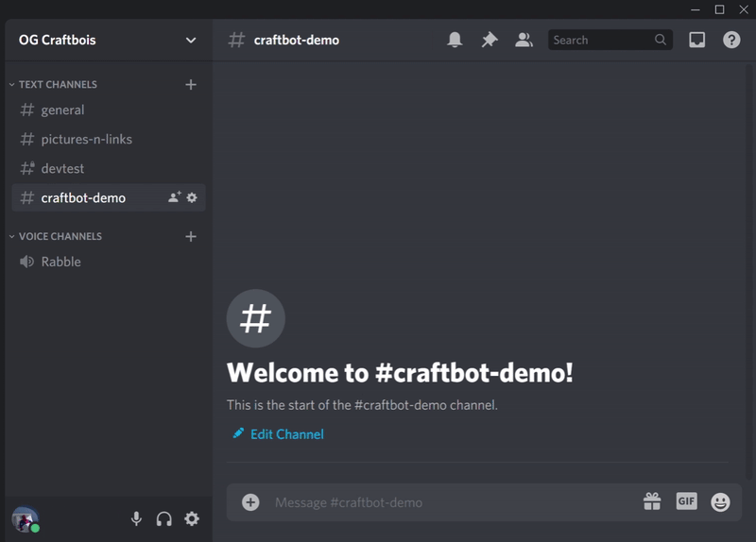Open the Nitro gift icon
This screenshot has height=542, width=756.
pyautogui.click(x=652, y=501)
